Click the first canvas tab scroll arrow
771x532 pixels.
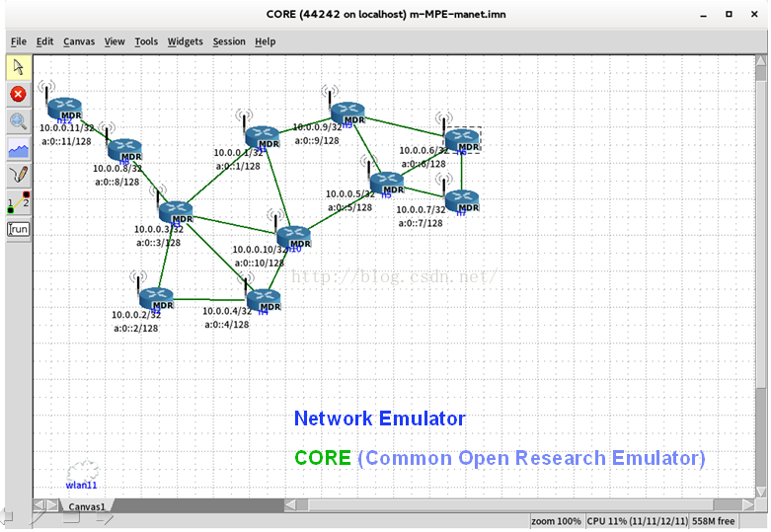(39, 505)
